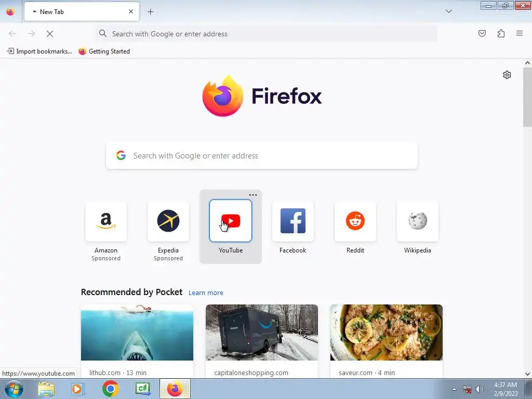Open the Getting Started bookmark
This screenshot has width=532, height=399.
pyautogui.click(x=104, y=51)
